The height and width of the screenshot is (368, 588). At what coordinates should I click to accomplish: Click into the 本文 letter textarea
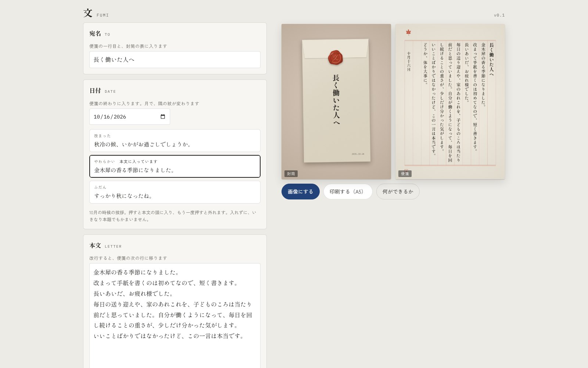[x=175, y=315]
